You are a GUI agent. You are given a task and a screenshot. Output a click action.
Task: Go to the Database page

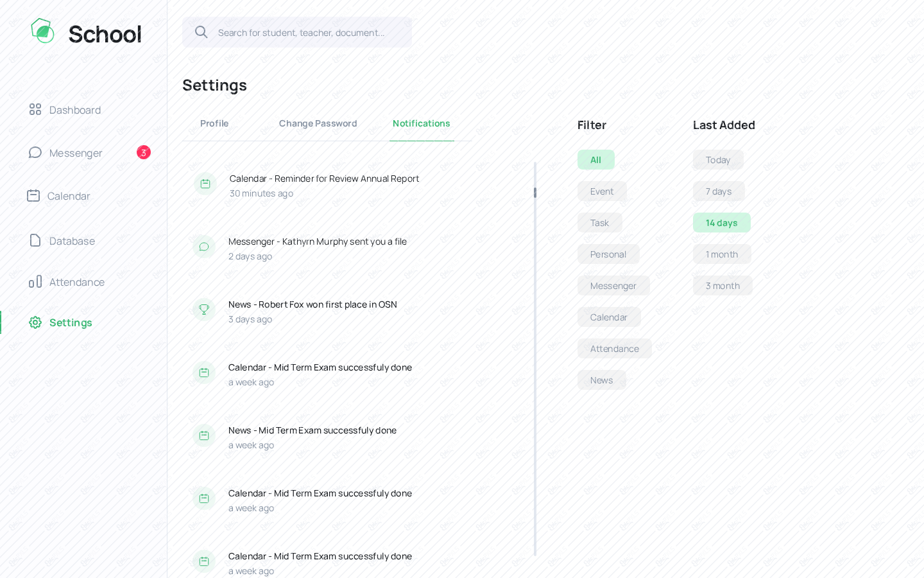72,241
